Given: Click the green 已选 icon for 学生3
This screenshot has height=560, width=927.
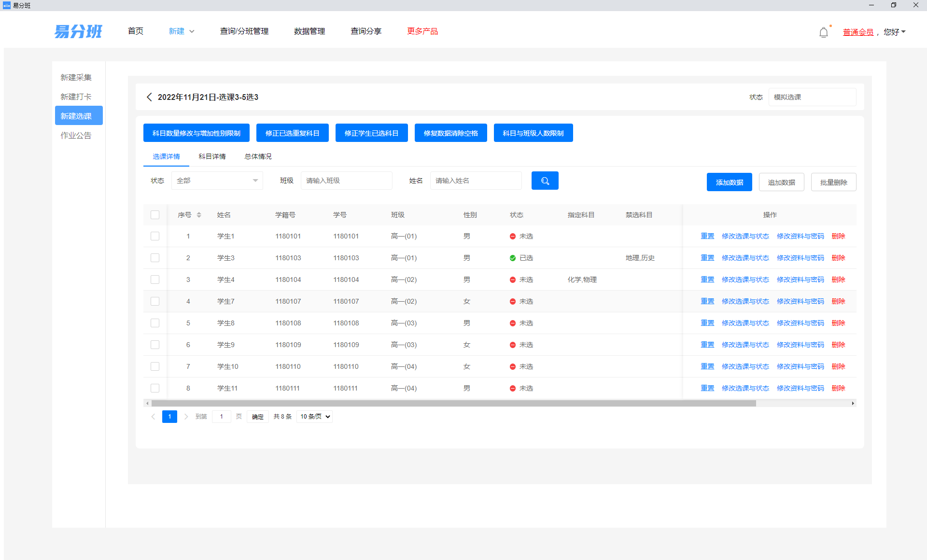Looking at the screenshot, I should point(513,258).
